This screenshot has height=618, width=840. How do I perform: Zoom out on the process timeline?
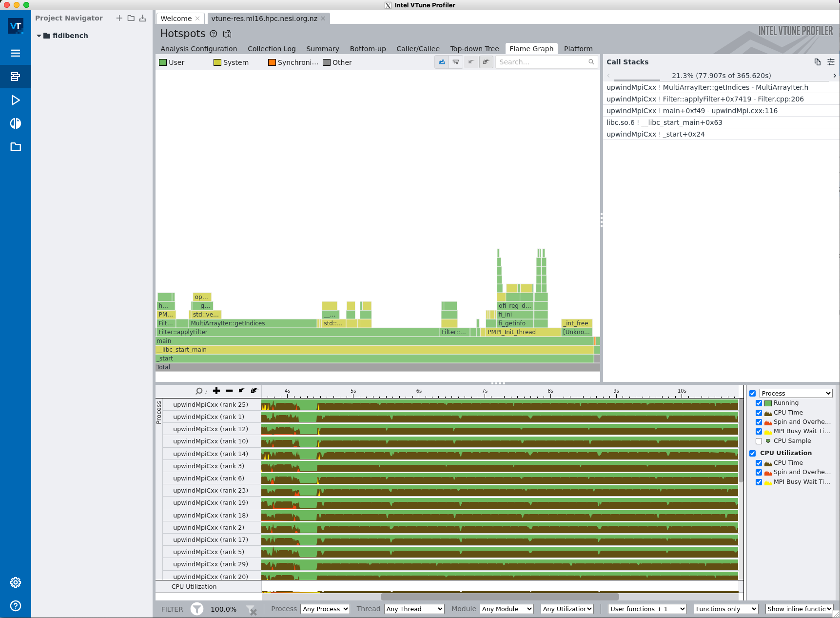pos(229,391)
